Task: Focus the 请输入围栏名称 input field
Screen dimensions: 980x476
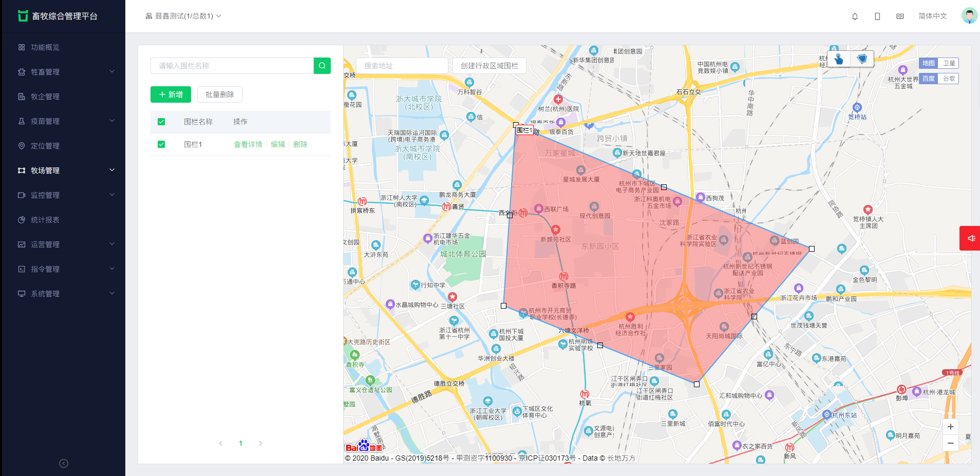Action: click(232, 66)
